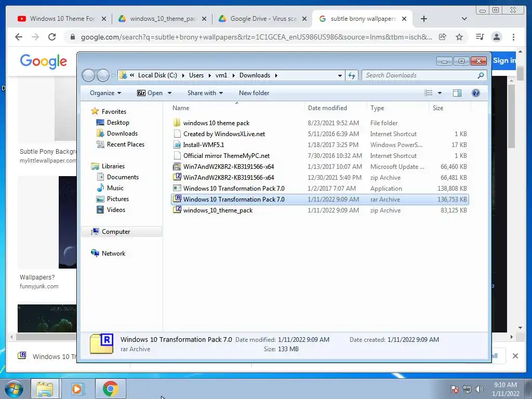Expand the Open button dropdown arrow
The width and height of the screenshot is (532, 399).
(x=170, y=93)
